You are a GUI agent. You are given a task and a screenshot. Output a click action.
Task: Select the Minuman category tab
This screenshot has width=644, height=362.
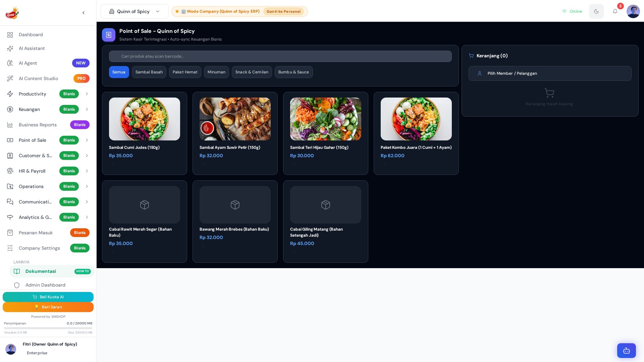[x=216, y=72]
